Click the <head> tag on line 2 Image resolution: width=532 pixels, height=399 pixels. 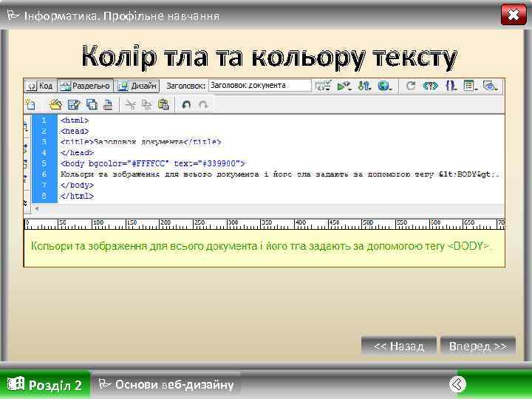click(x=75, y=131)
